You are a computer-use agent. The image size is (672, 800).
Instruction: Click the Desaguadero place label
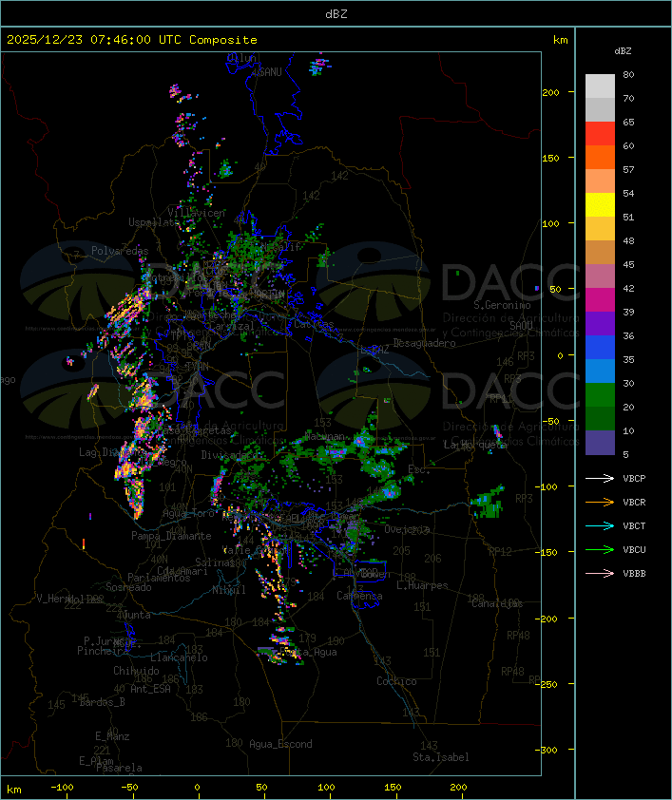[x=424, y=343]
